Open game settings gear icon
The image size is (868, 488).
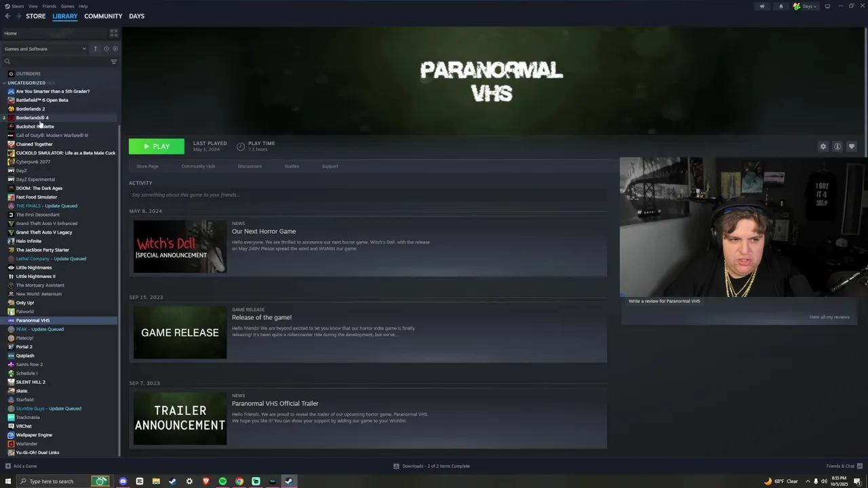coord(823,146)
